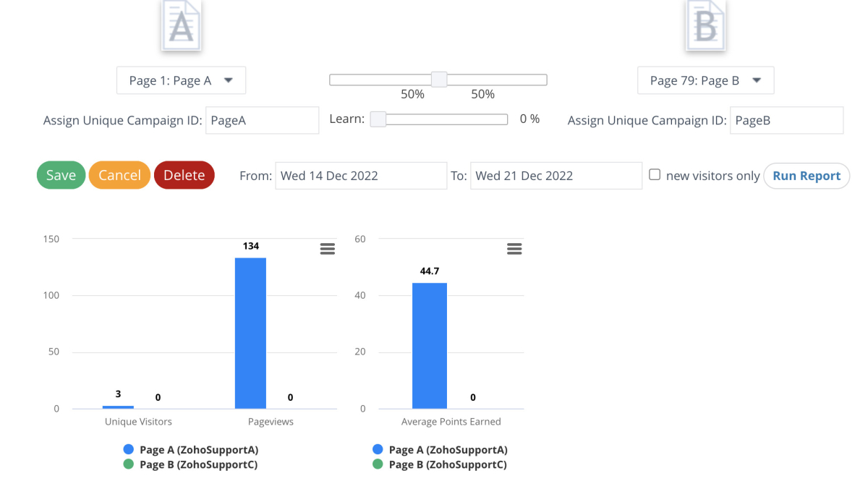Enable the new visitors only checkbox
Viewport: 868px width, 489px height.
point(654,174)
